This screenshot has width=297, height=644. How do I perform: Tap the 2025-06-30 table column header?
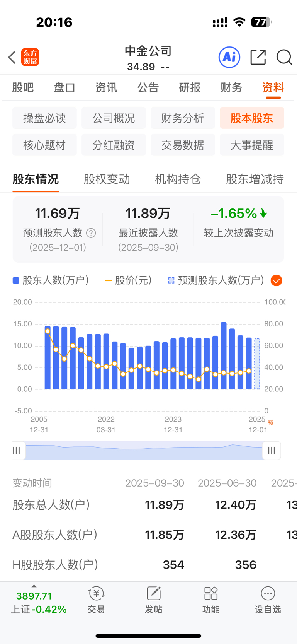[x=227, y=483]
